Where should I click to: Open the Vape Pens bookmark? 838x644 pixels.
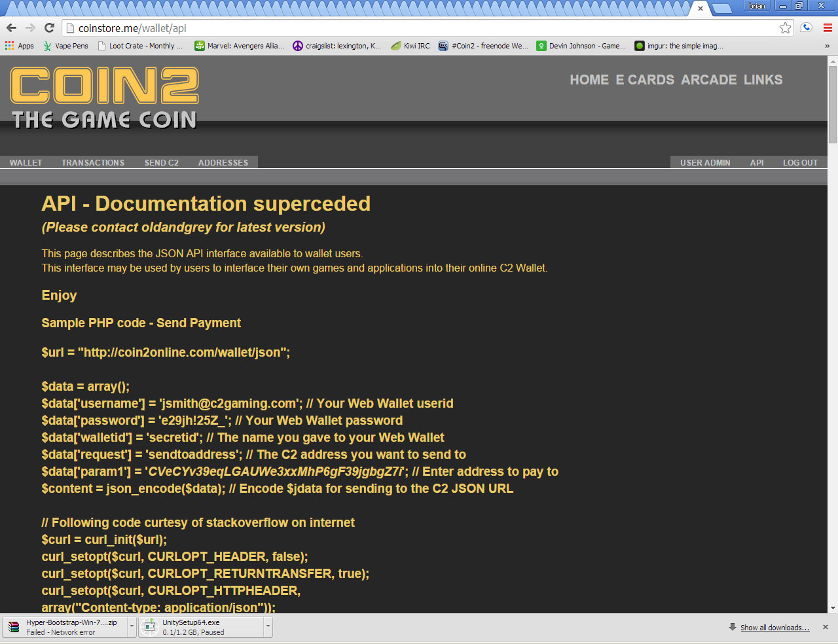(x=65, y=46)
